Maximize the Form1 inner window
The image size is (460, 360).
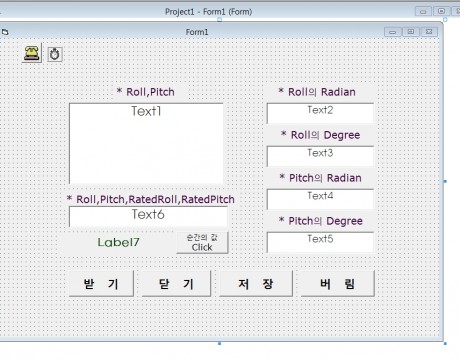click(x=411, y=32)
